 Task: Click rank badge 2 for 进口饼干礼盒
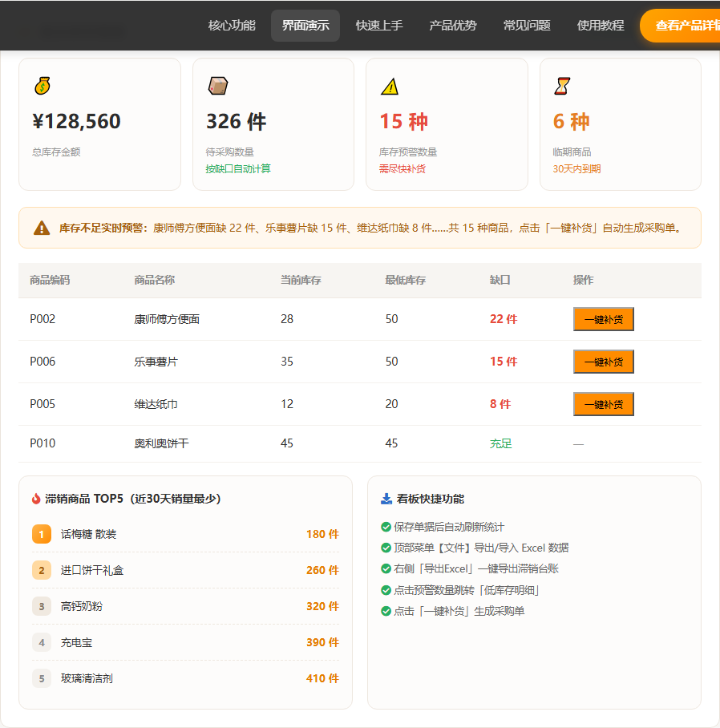click(42, 570)
